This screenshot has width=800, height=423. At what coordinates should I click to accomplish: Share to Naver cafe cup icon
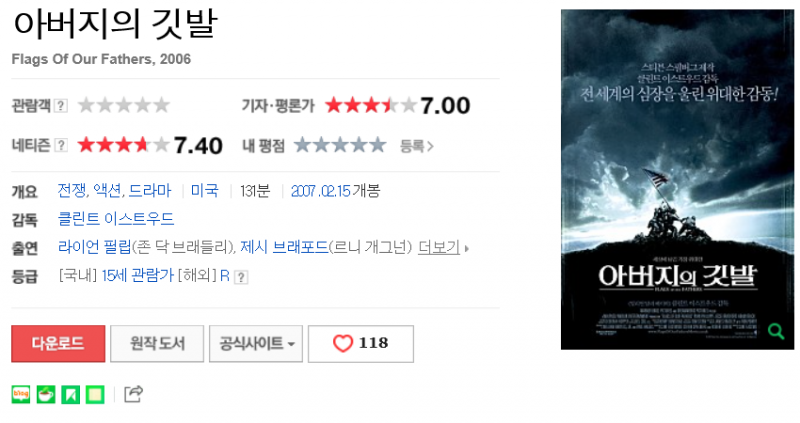point(46,394)
